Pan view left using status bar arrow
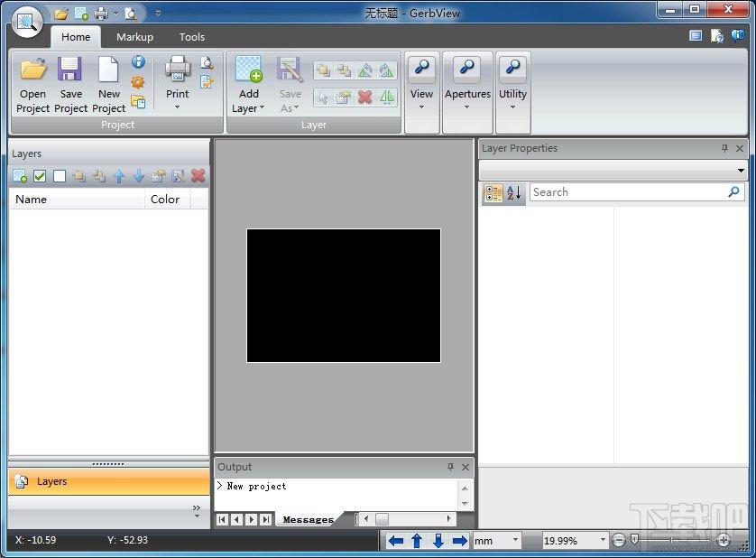756x558 pixels. click(x=396, y=541)
